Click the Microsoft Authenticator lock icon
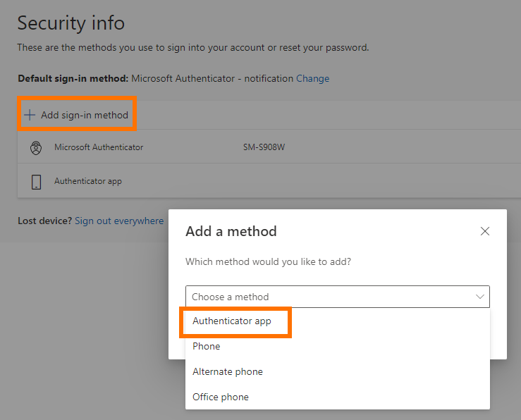The width and height of the screenshot is (521, 420). click(36, 148)
